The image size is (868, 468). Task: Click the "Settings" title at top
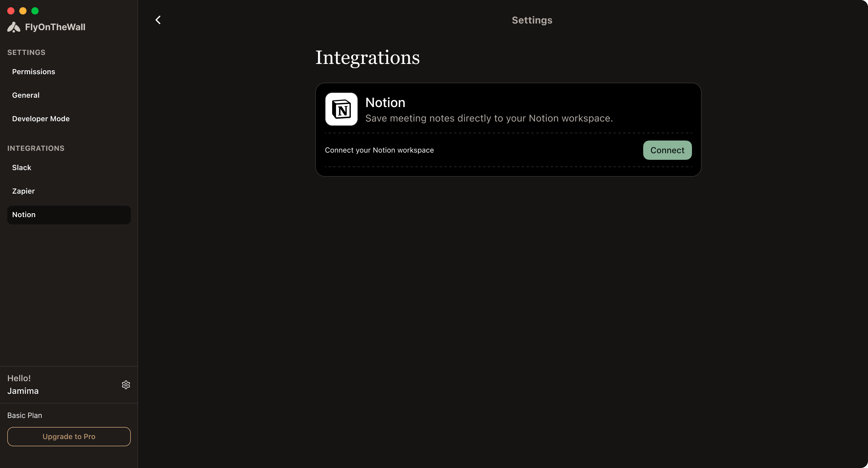point(532,20)
